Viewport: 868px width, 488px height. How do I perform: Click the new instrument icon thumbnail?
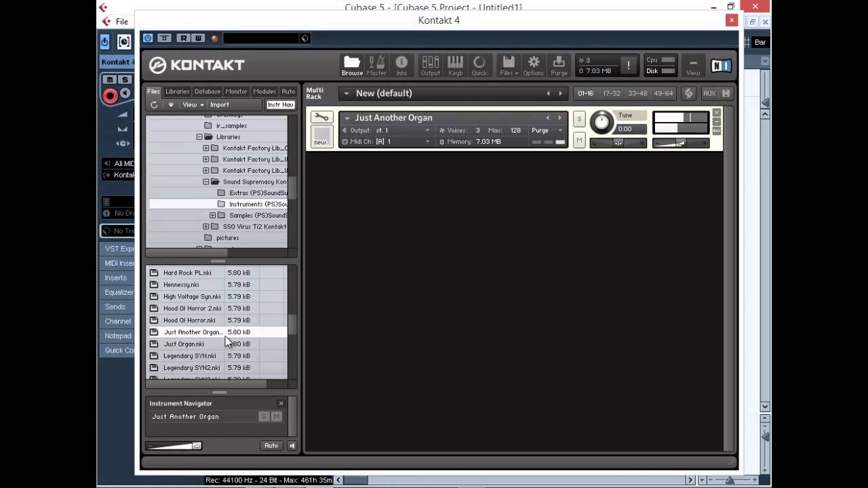click(x=322, y=136)
